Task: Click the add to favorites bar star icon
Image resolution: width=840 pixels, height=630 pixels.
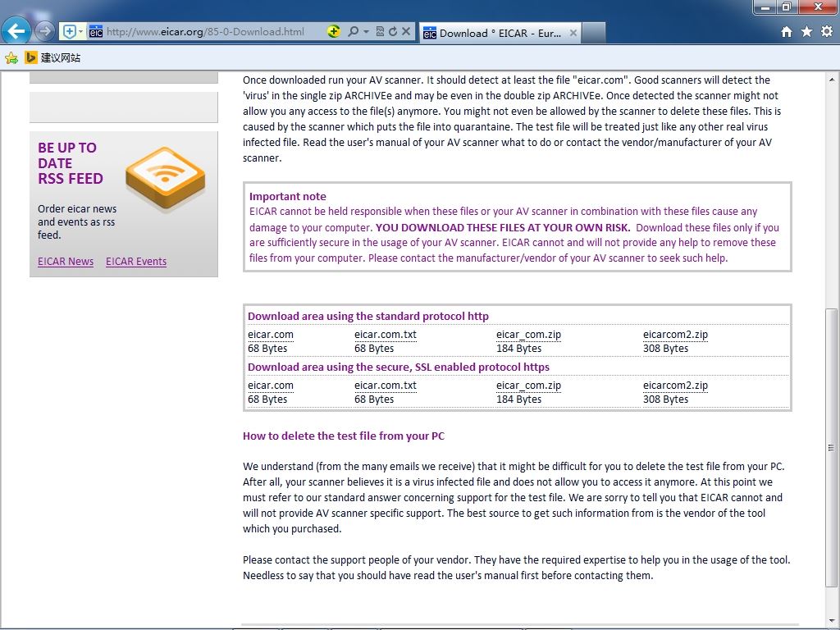Action: (11, 58)
